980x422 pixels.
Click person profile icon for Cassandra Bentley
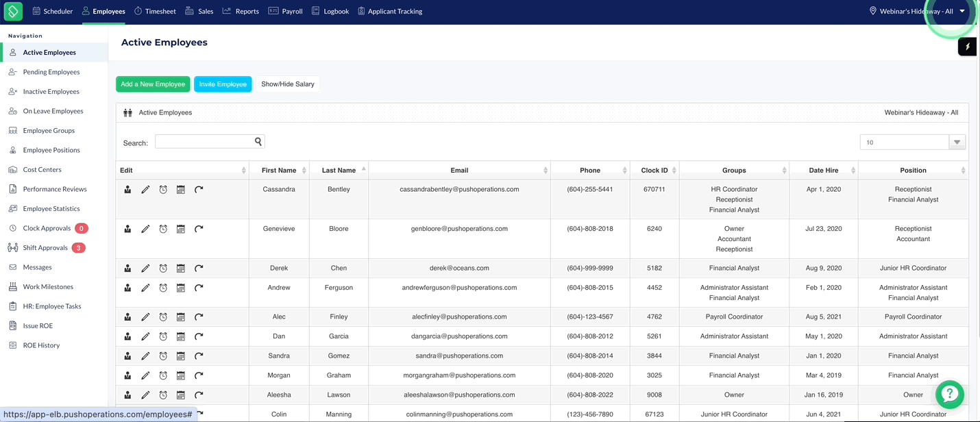coord(127,190)
